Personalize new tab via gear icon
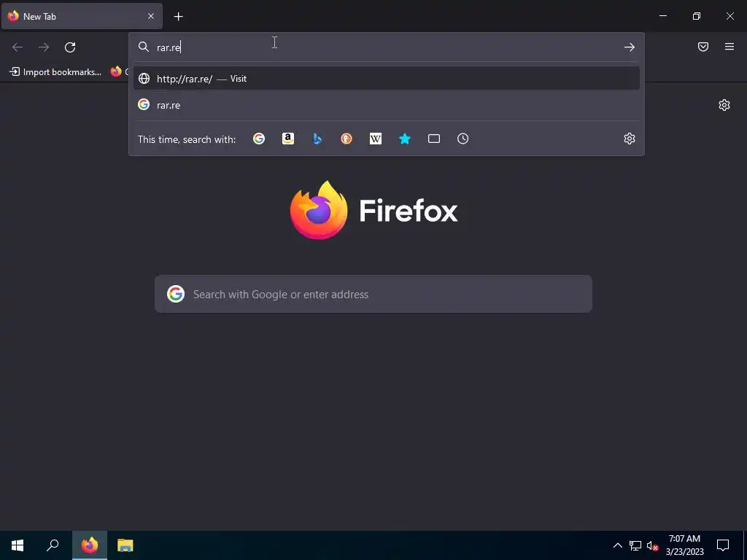 [724, 105]
